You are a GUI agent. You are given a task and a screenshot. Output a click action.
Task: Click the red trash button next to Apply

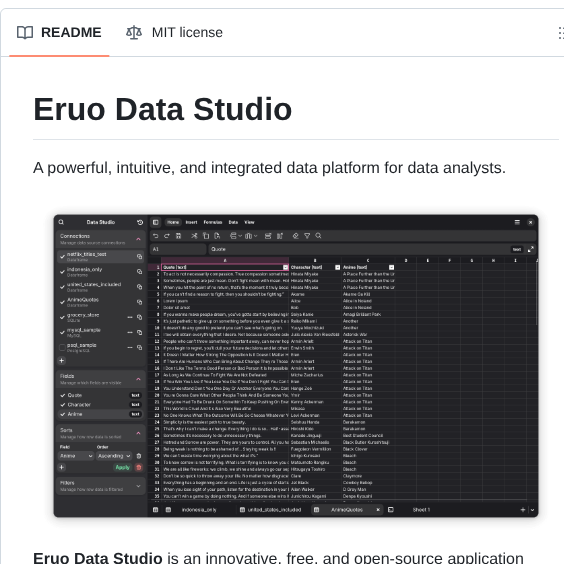(x=139, y=467)
